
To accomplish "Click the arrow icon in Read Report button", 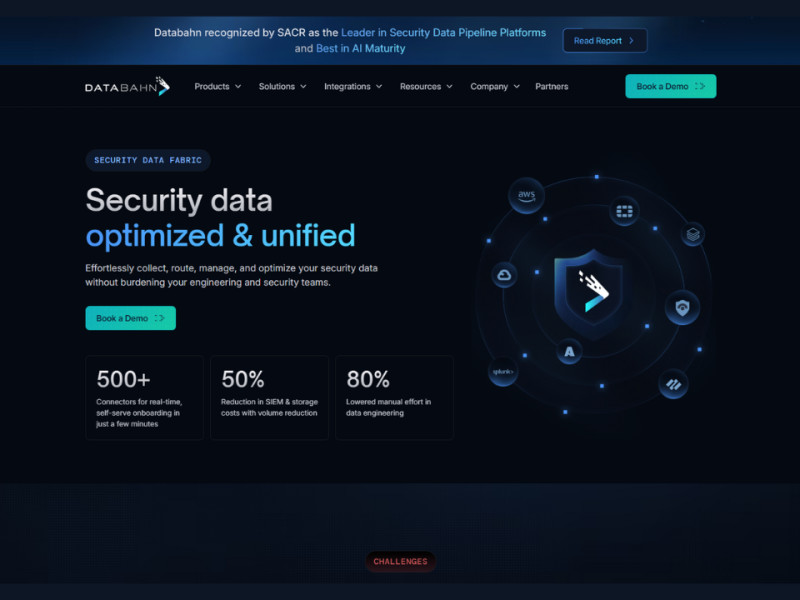I will (x=632, y=40).
